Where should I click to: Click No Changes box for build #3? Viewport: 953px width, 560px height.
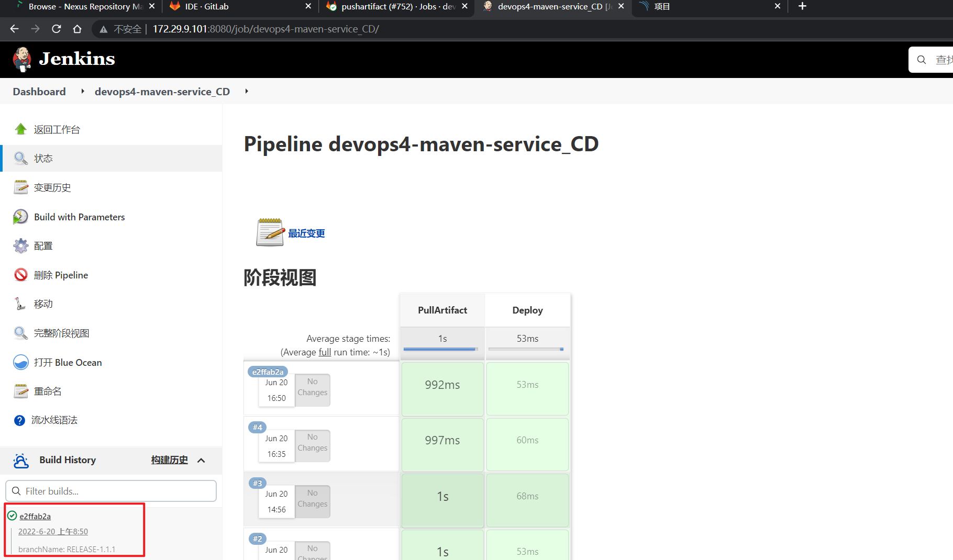click(x=313, y=501)
